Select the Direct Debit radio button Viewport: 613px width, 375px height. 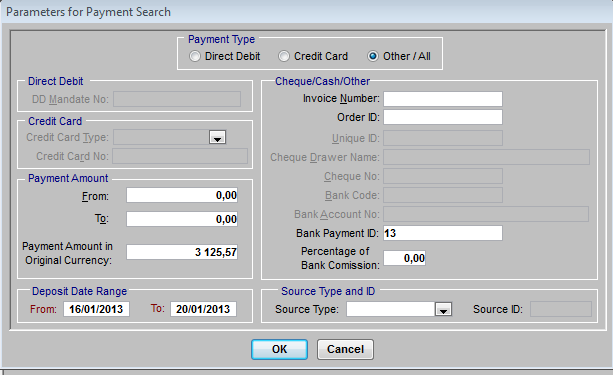195,56
